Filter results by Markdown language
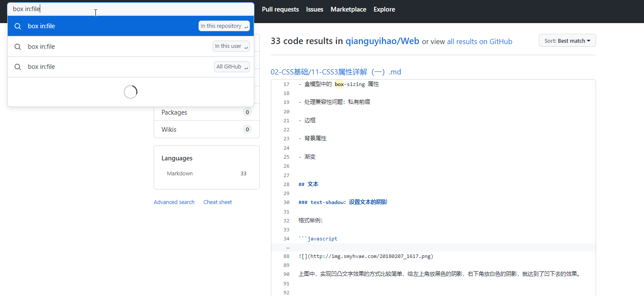644x296 pixels. coord(180,173)
